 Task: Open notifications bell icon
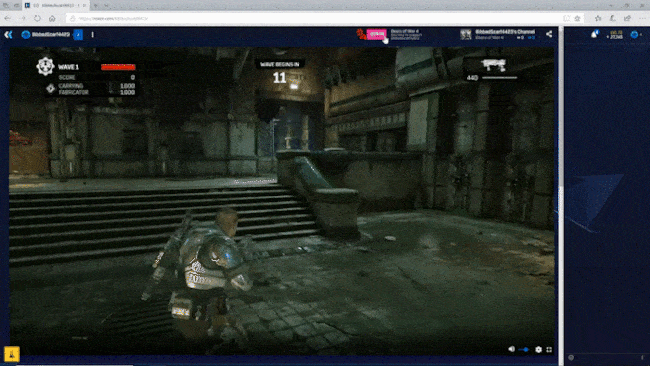point(595,34)
